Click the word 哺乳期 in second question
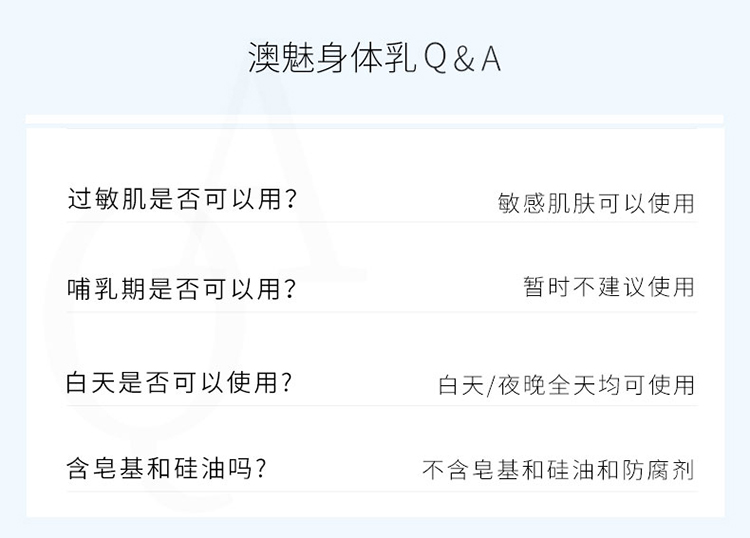Image resolution: width=750 pixels, height=538 pixels. pos(106,289)
